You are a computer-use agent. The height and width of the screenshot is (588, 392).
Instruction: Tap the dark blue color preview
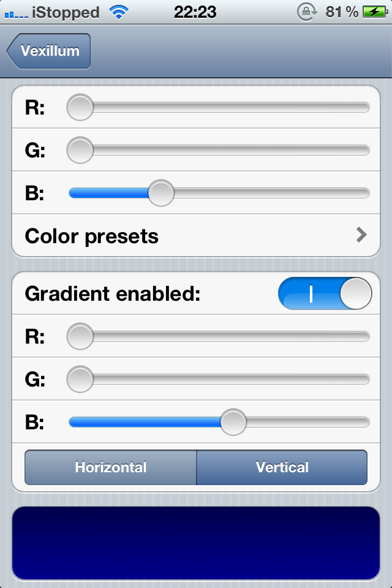click(x=196, y=543)
